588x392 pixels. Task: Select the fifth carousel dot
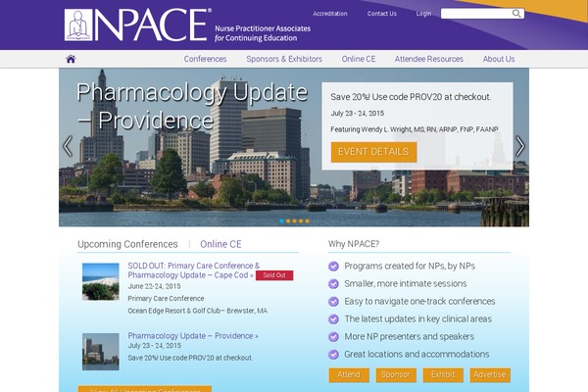[307, 221]
